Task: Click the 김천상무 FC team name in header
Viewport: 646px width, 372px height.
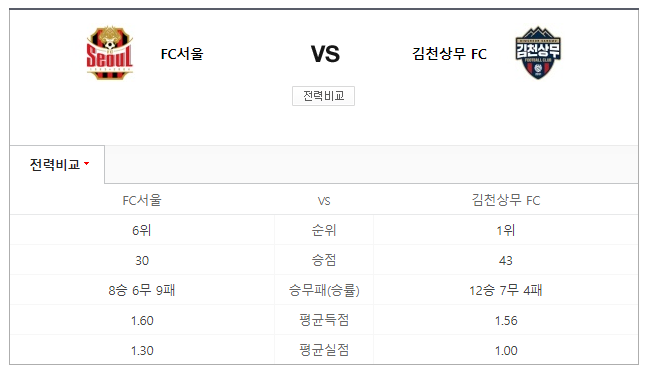Action: [449, 54]
